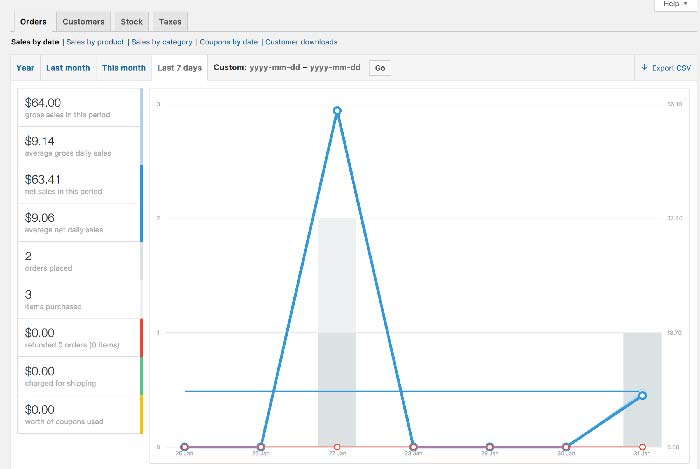Highlight net sales in this period legend
Image resolution: width=700 pixels, height=469 pixels.
click(x=78, y=185)
